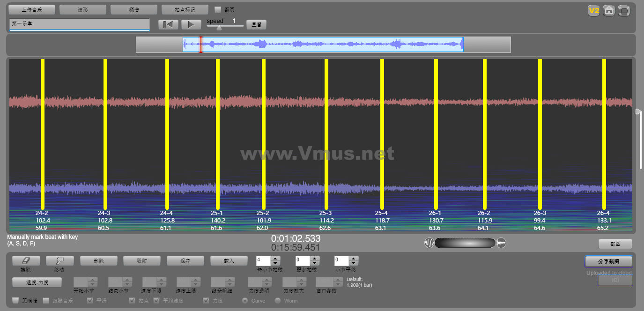Select the move (移动) tool
The image size is (644, 311).
coord(59,261)
